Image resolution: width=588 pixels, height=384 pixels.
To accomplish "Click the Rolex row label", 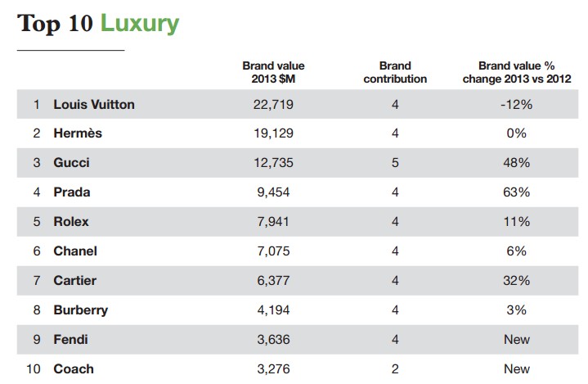I will point(71,222).
